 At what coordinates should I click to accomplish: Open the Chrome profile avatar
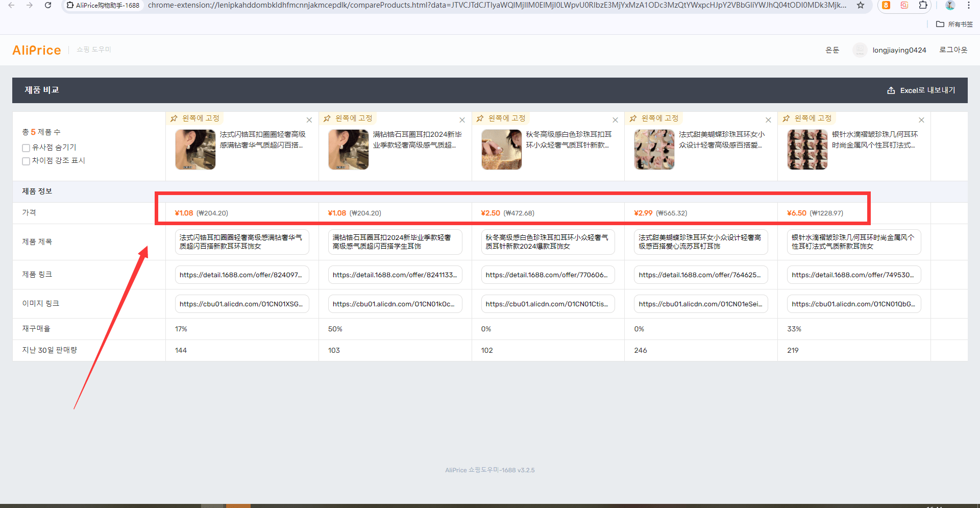click(x=950, y=5)
